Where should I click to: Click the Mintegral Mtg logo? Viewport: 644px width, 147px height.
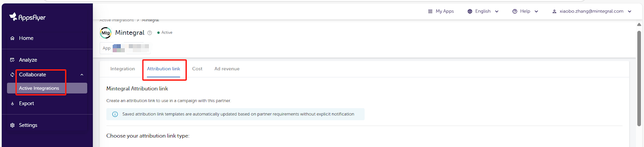coord(105,33)
